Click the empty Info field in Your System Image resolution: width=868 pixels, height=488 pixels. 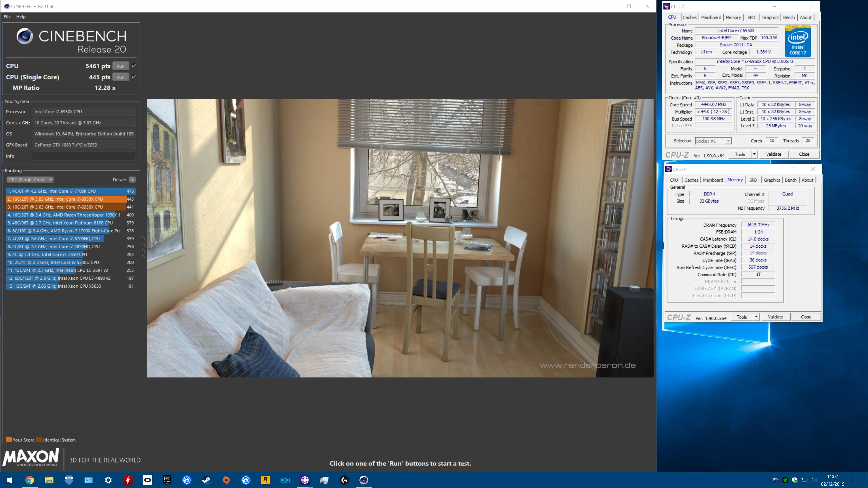pos(84,156)
